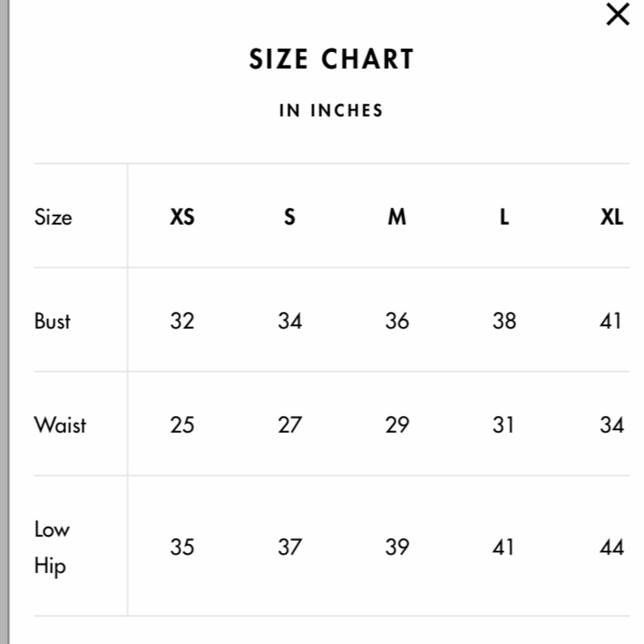Click the L bust value 38
This screenshot has width=644, height=644.
click(504, 321)
